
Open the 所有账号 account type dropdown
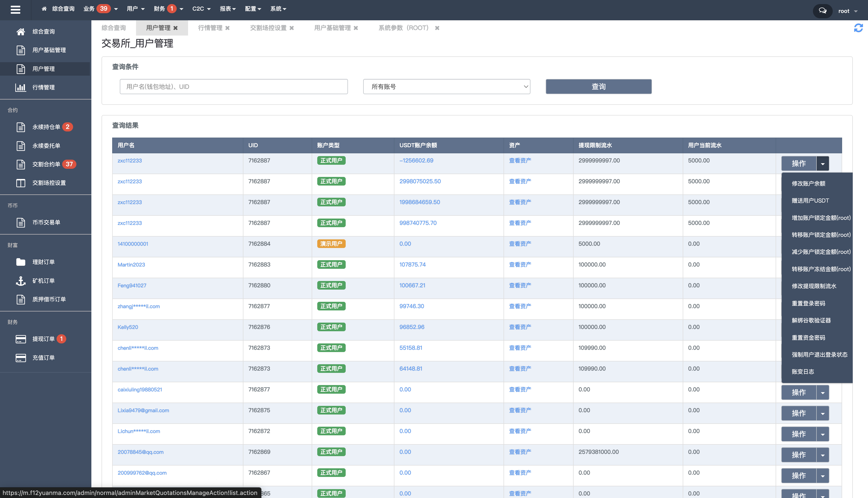(446, 87)
